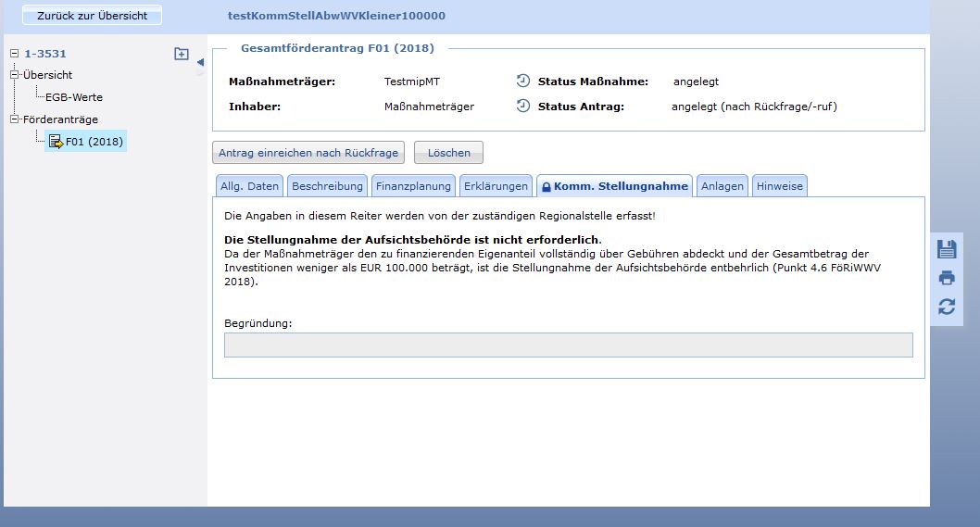
Task: Click the add folder plus icon
Action: 182,54
